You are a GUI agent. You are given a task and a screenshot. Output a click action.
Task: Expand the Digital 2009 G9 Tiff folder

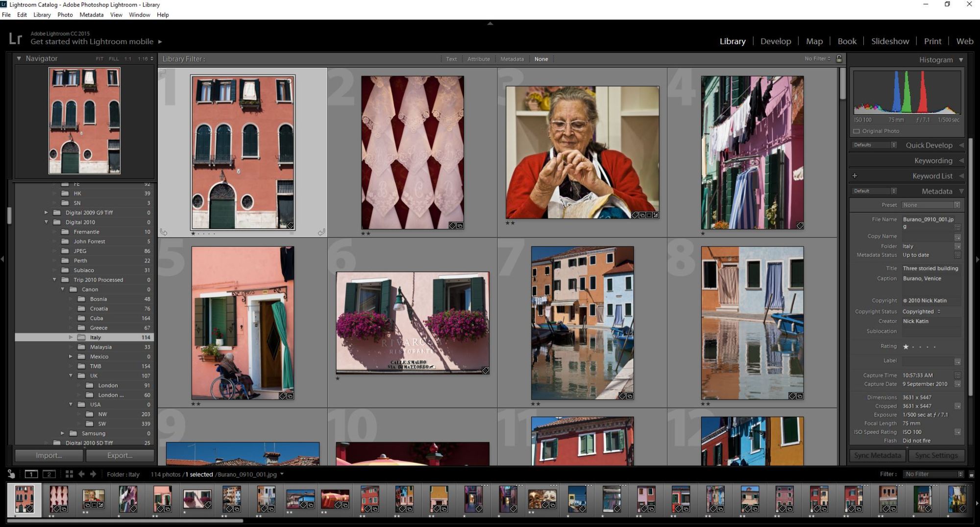tap(46, 212)
